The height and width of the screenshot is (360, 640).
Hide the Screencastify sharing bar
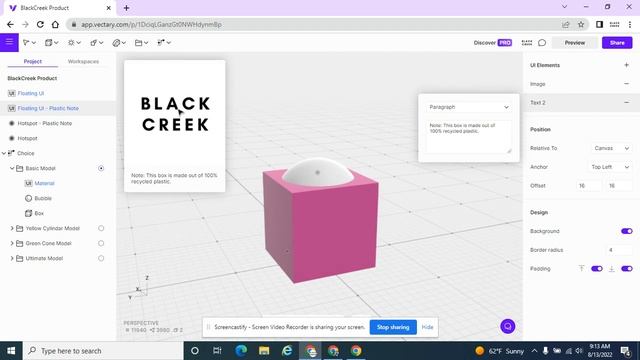click(427, 327)
